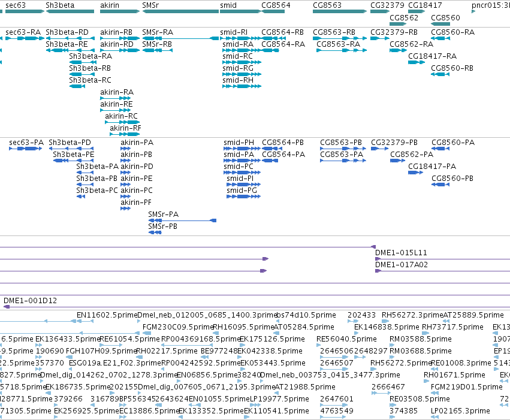Viewport: 510px width, 420px height.
Task: Click the akirin-PF protein label
Action: (x=136, y=203)
